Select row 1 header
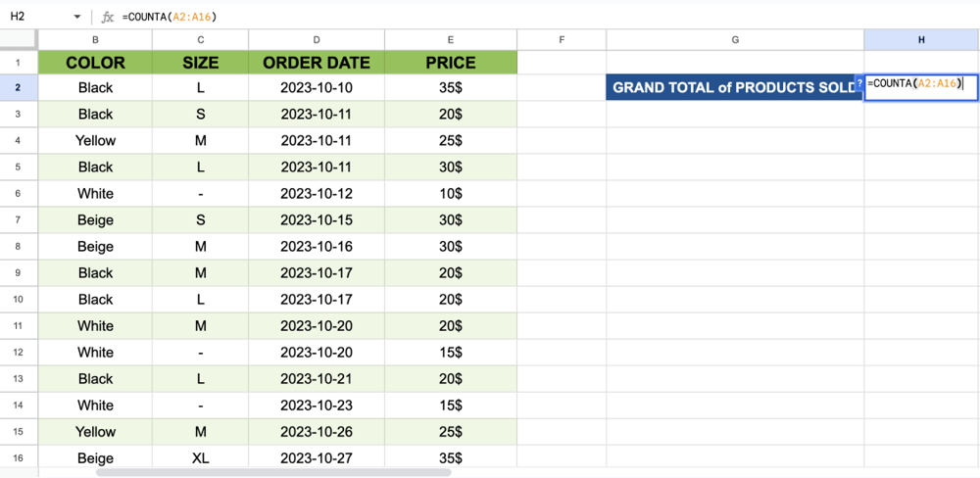This screenshot has height=478, width=980. [19, 63]
